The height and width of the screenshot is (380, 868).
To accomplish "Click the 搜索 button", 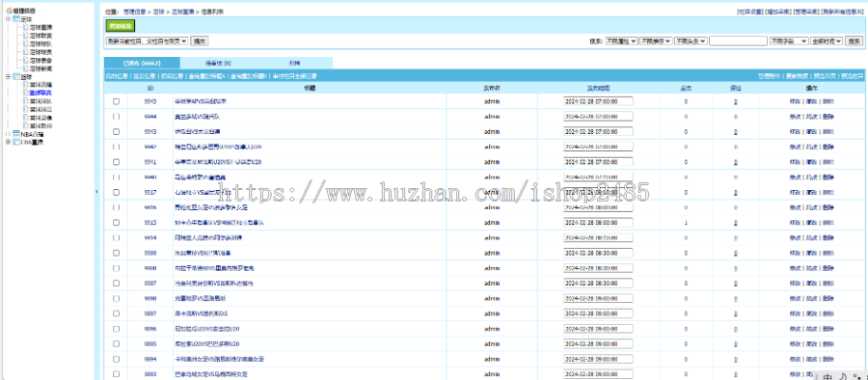I will pos(854,41).
